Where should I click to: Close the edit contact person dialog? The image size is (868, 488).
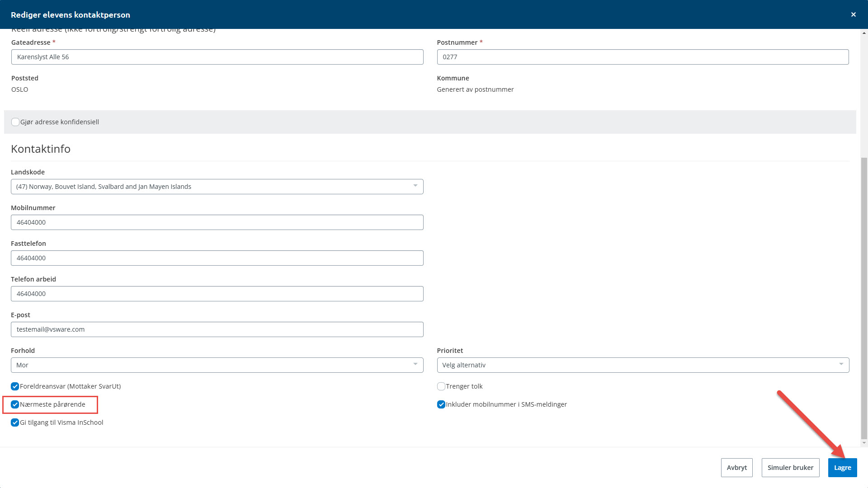(853, 14)
